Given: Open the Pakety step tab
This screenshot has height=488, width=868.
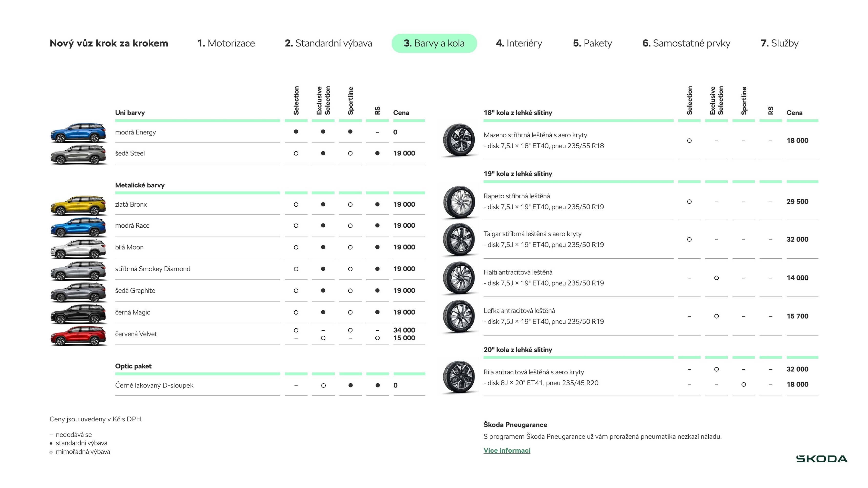Looking at the screenshot, I should pyautogui.click(x=592, y=43).
